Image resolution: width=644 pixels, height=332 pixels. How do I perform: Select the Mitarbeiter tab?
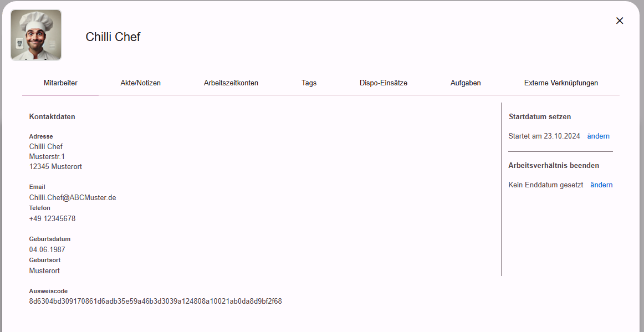(60, 83)
